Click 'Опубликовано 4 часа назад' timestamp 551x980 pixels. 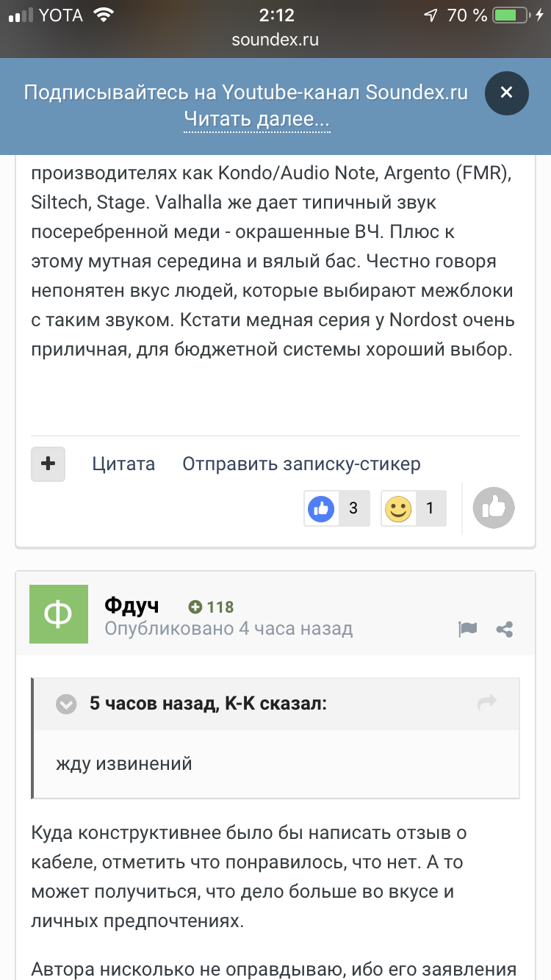click(x=228, y=629)
